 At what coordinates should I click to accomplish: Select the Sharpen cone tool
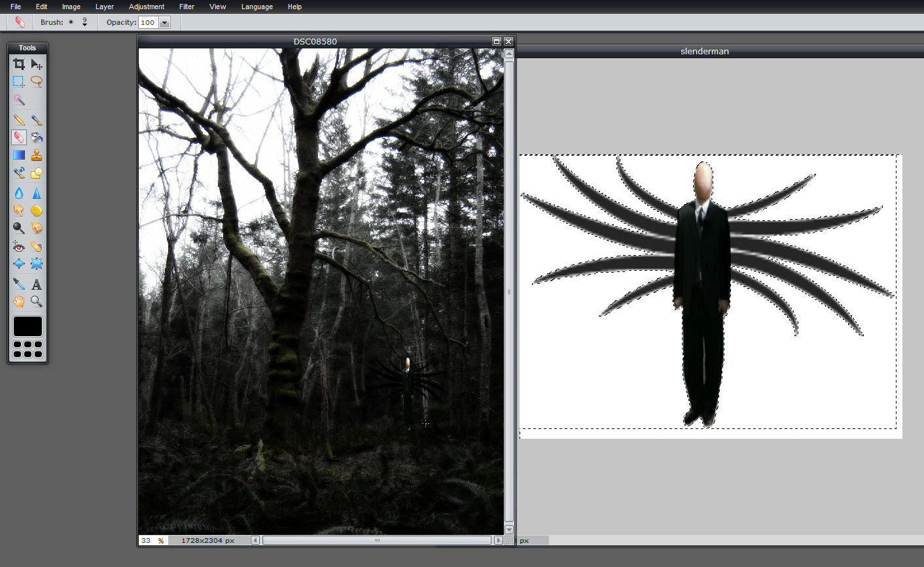[37, 193]
